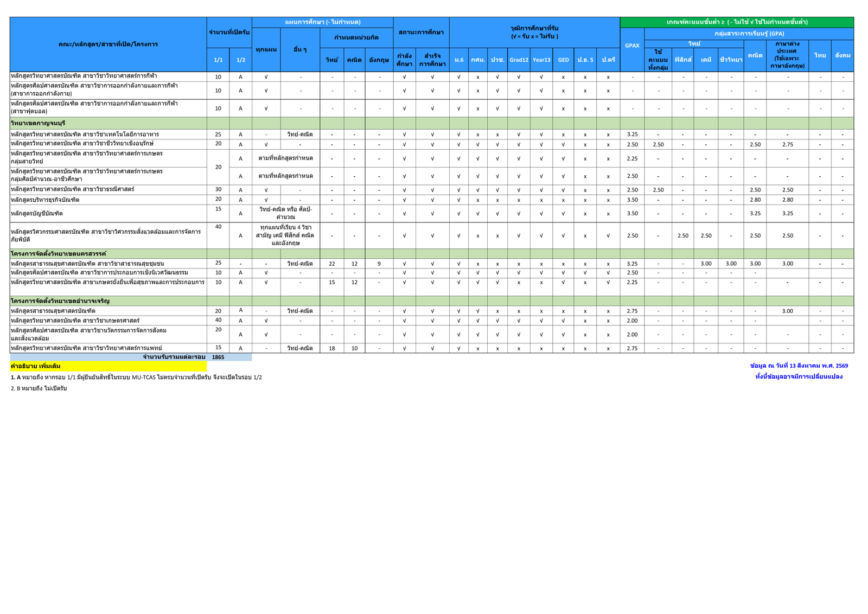This screenshot has width=868, height=614.
Task: Click the 'กลุ่มสาระการเรียนรู้ (GPA)' header
Action: [x=749, y=34]
